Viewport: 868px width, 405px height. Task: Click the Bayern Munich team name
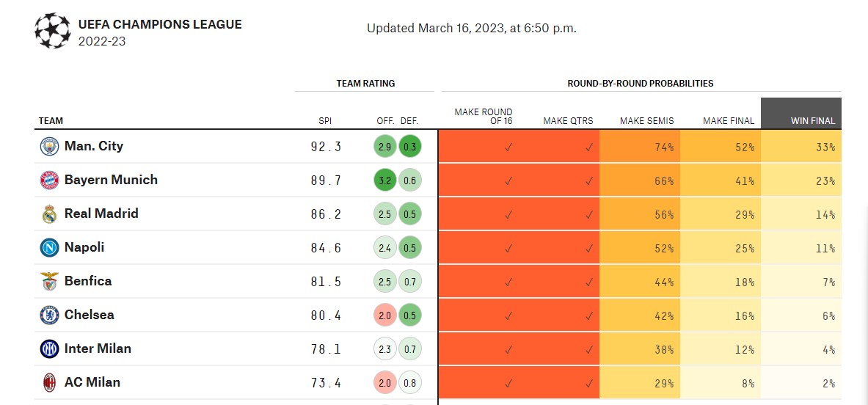coord(111,180)
